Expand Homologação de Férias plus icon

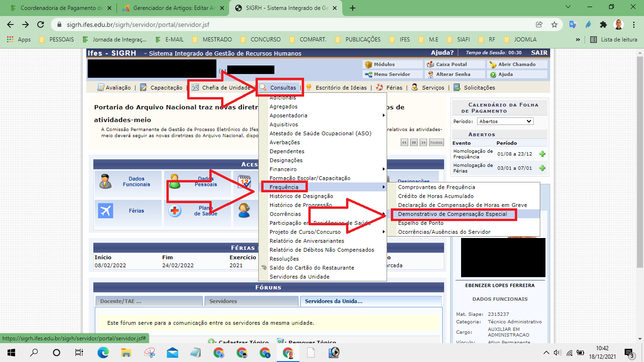pyautogui.click(x=542, y=168)
